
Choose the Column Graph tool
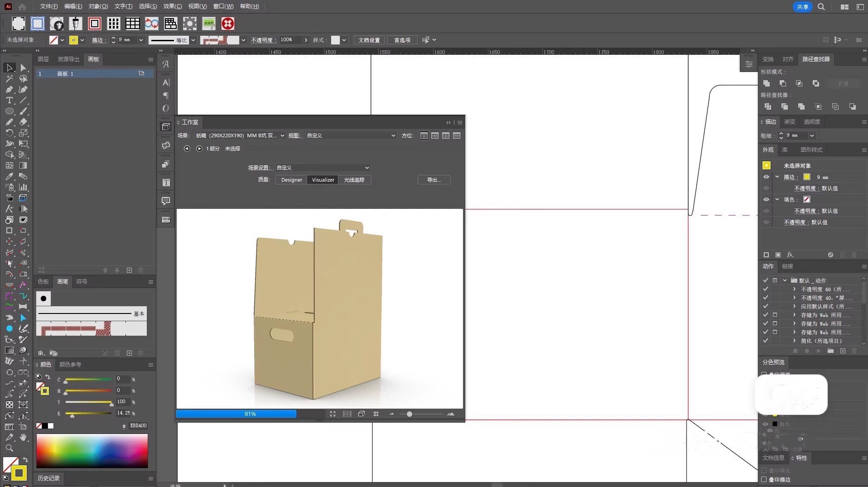click(24, 187)
